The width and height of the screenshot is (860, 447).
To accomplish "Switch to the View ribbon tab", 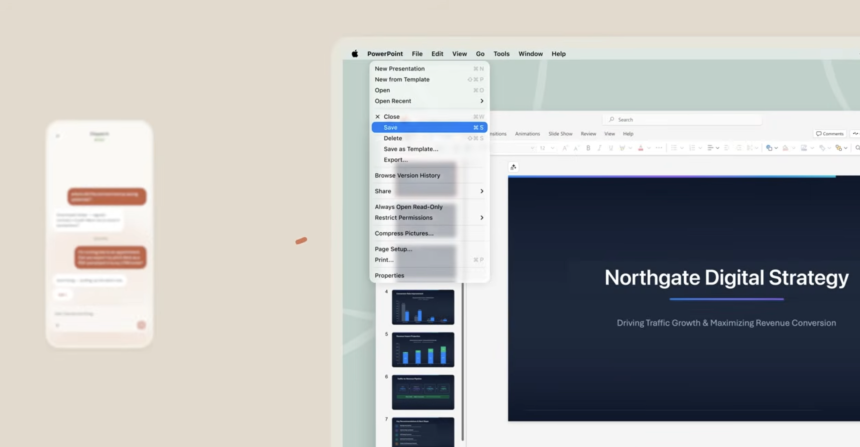I will (x=609, y=134).
